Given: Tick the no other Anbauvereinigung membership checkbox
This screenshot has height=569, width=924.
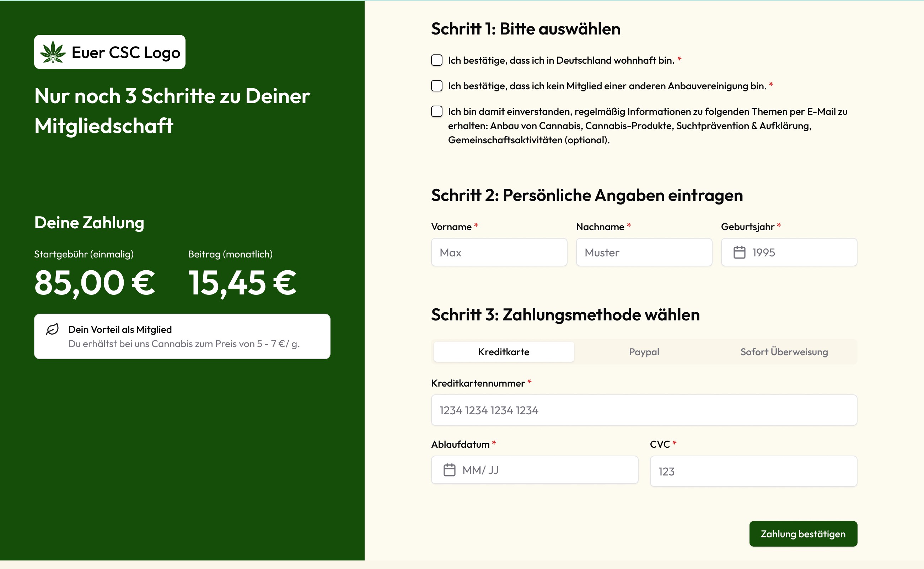Looking at the screenshot, I should (x=436, y=86).
